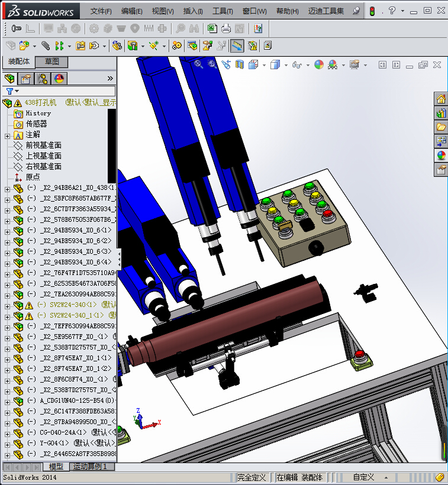Select 前视基准面 in the design tree
The image size is (448, 485).
[x=44, y=145]
